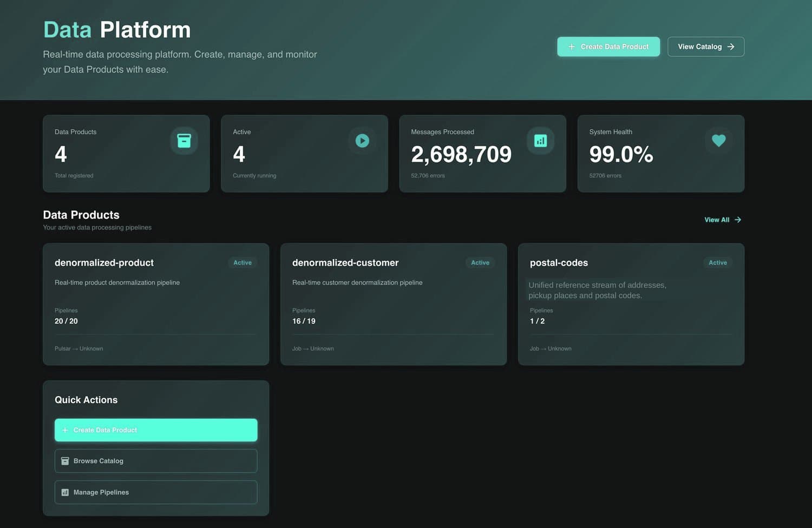Click the 2,698,709 messages processed value

point(461,155)
